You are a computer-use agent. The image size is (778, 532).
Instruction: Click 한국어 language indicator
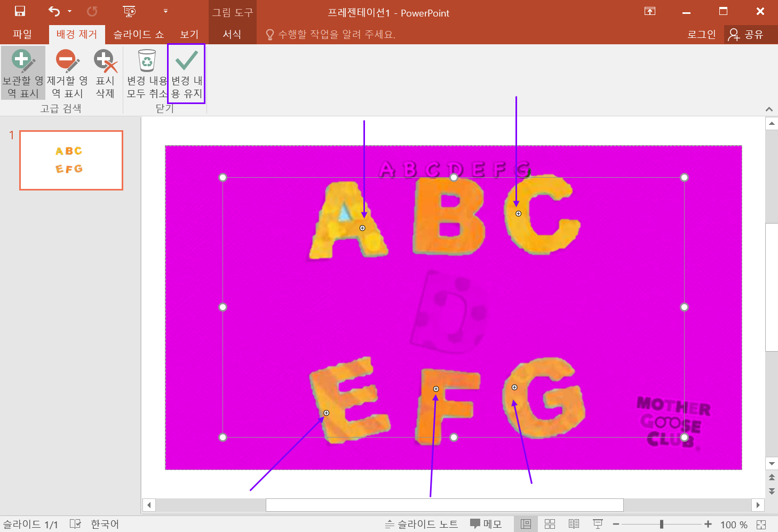click(x=105, y=524)
